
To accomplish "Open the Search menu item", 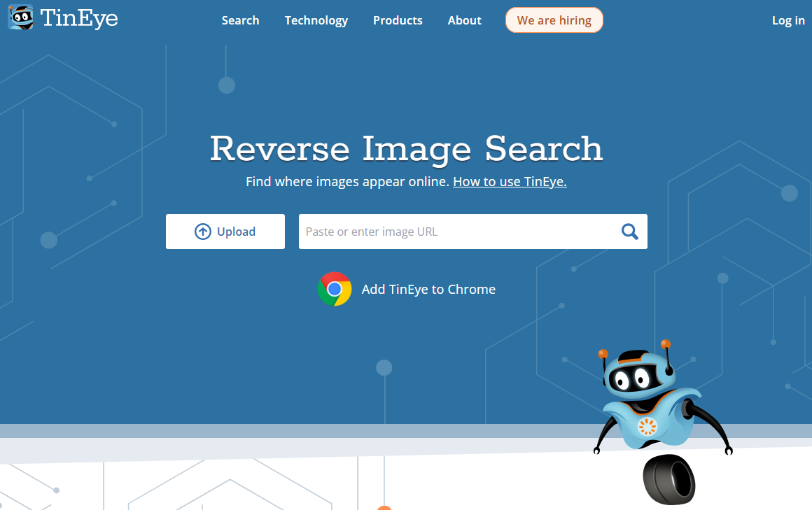I will pos(240,20).
